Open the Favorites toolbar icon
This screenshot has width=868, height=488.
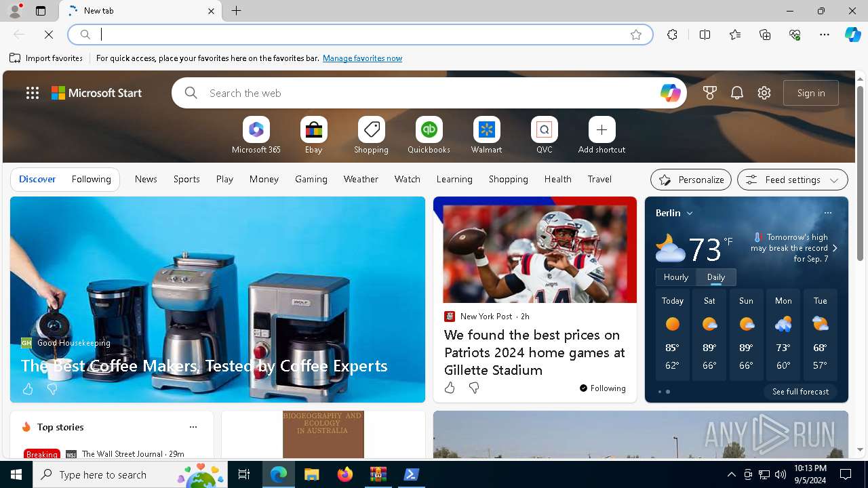[x=735, y=35]
